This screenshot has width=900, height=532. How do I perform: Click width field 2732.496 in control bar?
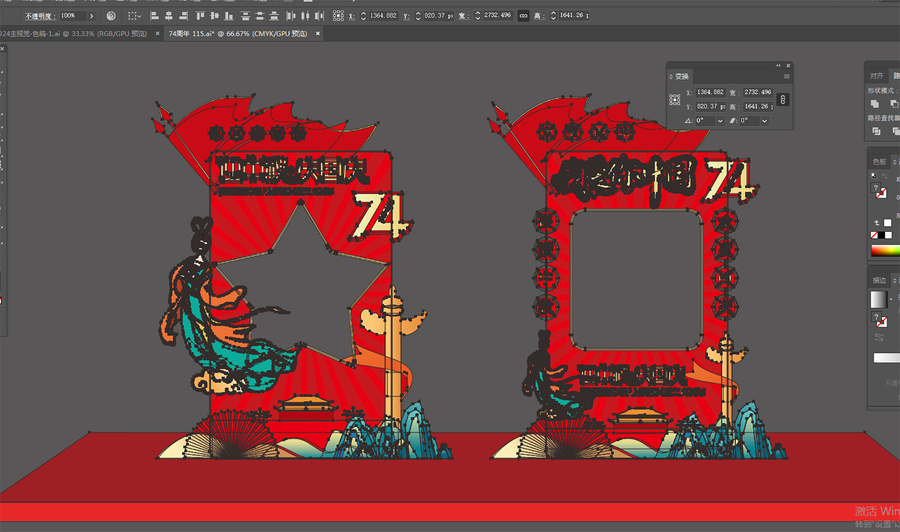pos(498,16)
